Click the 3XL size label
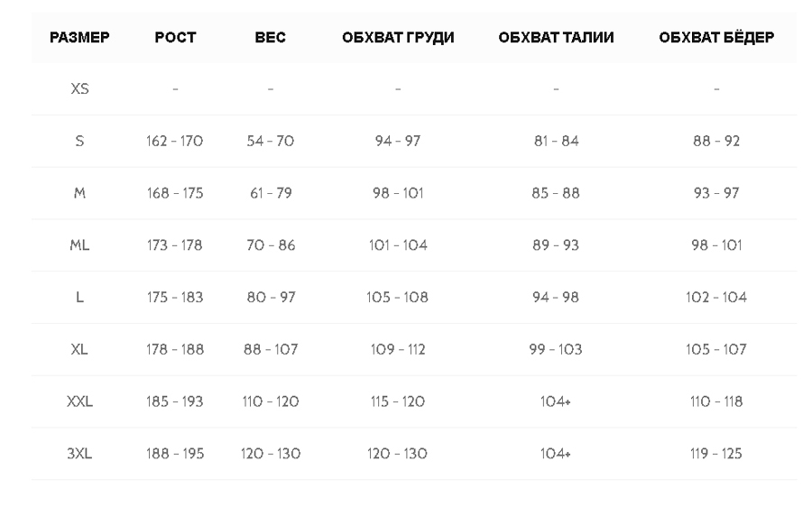 79,454
